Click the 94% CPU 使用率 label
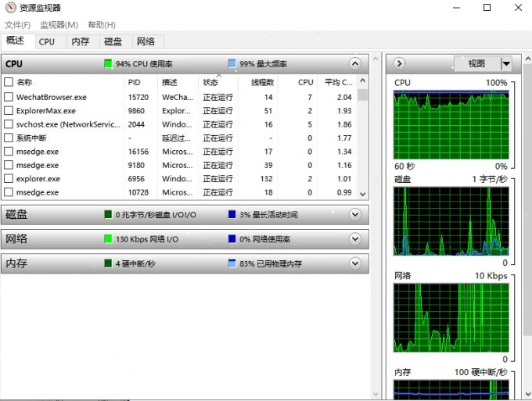Screen dimensions: 532x401 pos(144,64)
